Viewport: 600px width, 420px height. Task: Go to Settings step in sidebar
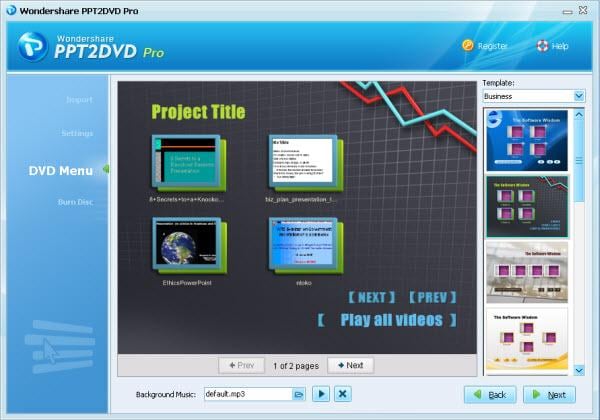[x=77, y=133]
